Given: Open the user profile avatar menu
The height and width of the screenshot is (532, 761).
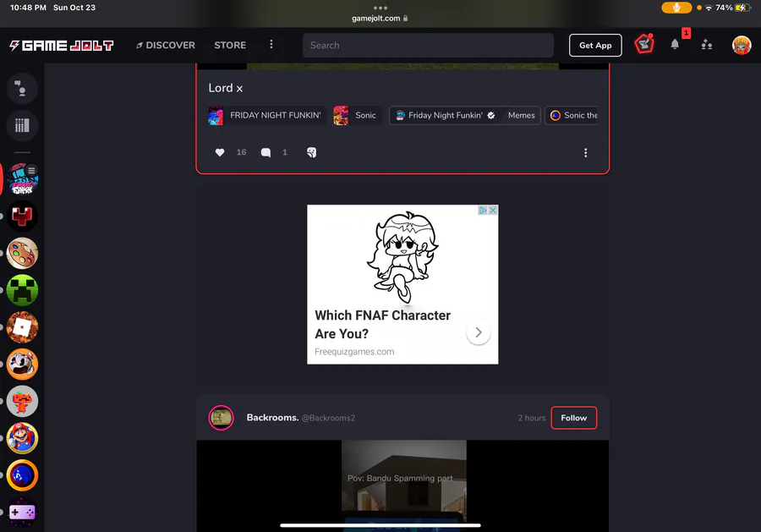Looking at the screenshot, I should click(742, 45).
